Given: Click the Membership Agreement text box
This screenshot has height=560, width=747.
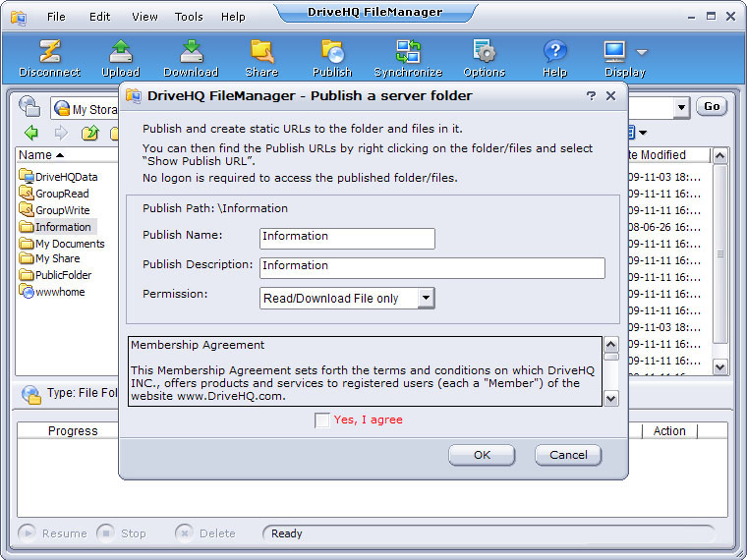Looking at the screenshot, I should tap(365, 371).
